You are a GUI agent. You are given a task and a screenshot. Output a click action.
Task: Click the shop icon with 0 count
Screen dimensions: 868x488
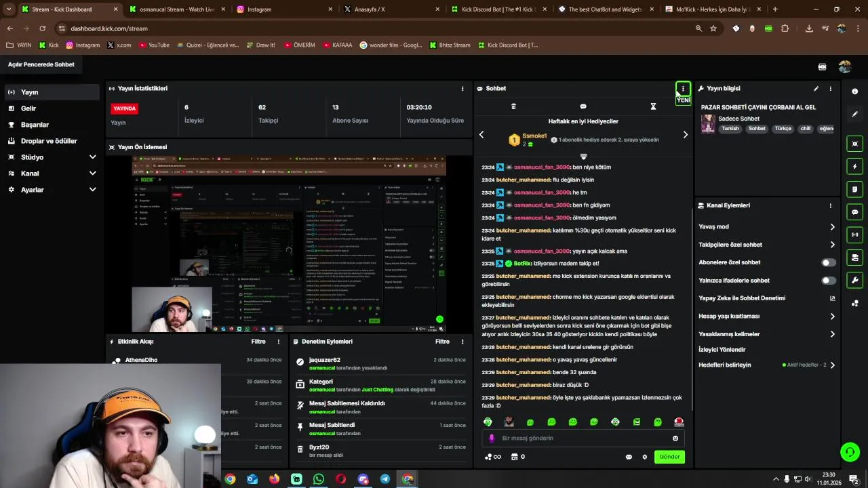[517, 457]
